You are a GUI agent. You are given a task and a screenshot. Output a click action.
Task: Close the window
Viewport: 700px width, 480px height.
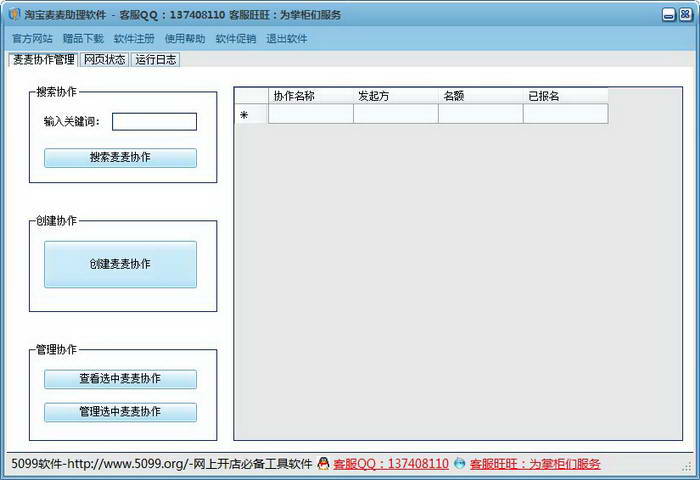[685, 15]
